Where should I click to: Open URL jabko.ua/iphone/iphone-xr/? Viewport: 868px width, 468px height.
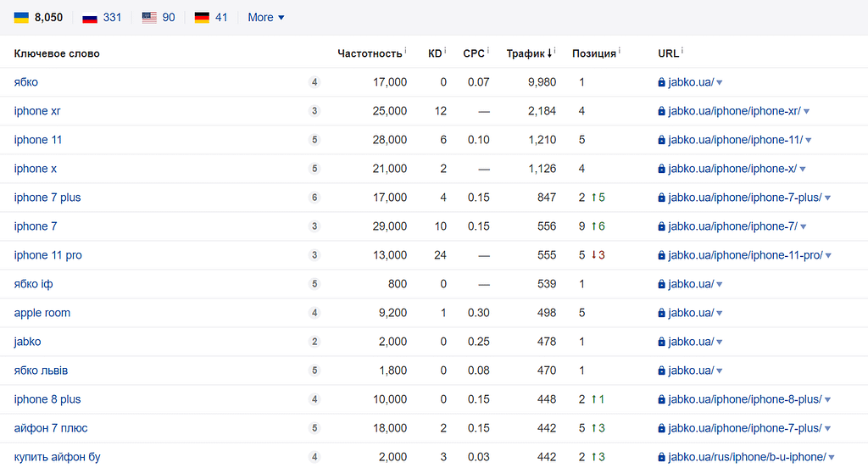coord(735,111)
